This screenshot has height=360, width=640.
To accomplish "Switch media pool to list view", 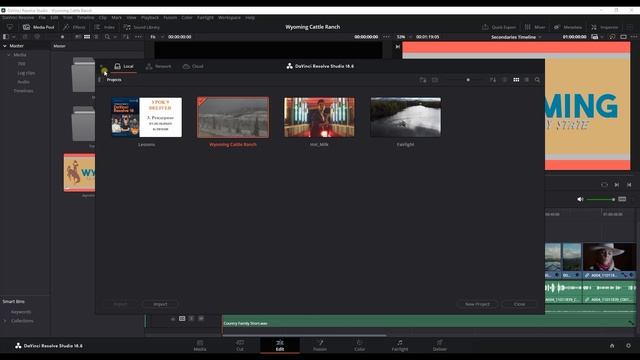I will tap(96, 37).
